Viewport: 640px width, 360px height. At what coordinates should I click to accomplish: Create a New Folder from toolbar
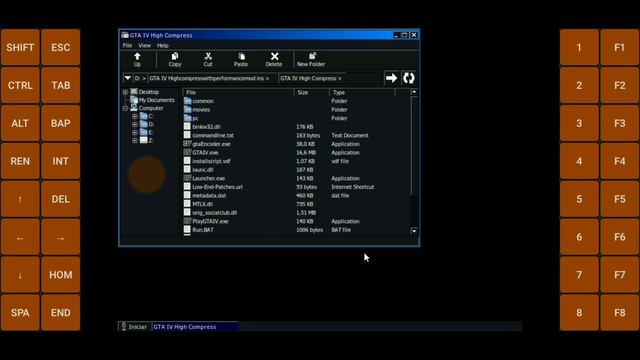click(x=311, y=60)
